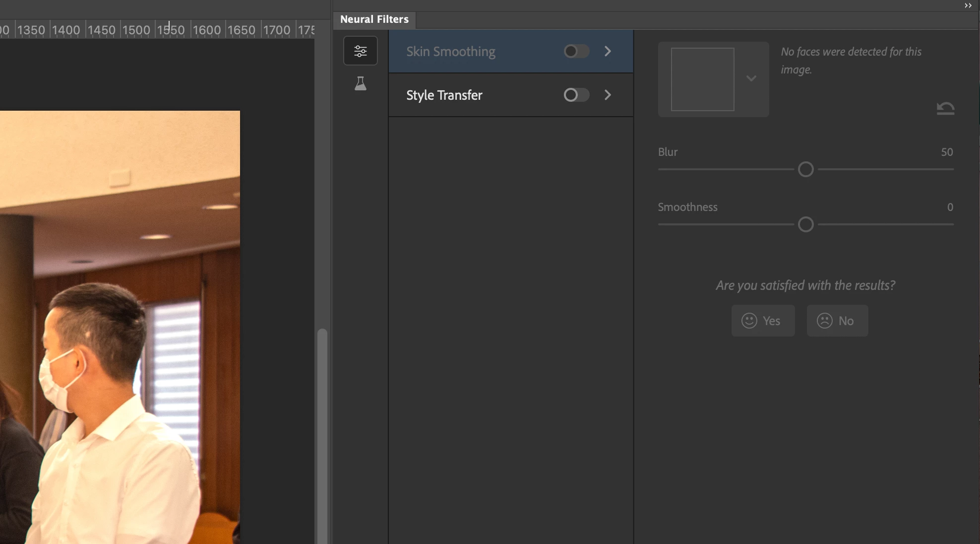Enable the Skin Smoothing toggle
Viewport: 980px width, 544px height.
(x=576, y=51)
